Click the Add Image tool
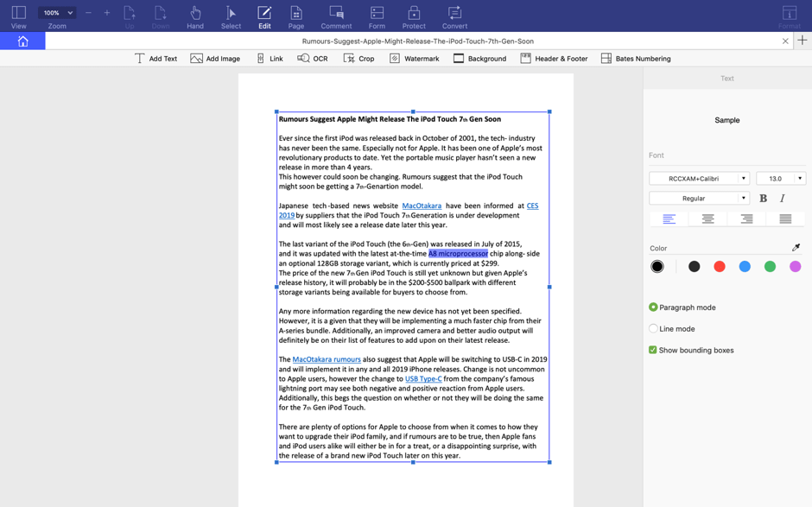The height and width of the screenshot is (507, 812). click(x=215, y=59)
